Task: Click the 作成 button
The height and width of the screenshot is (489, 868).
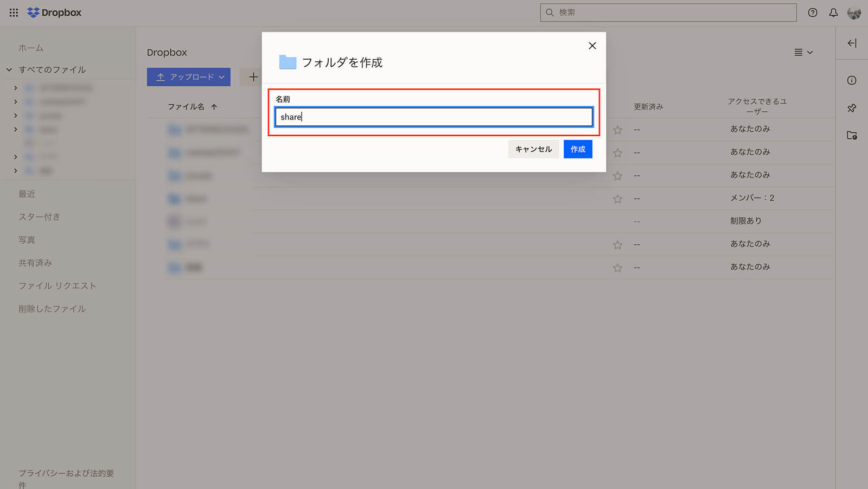Action: pyautogui.click(x=578, y=149)
